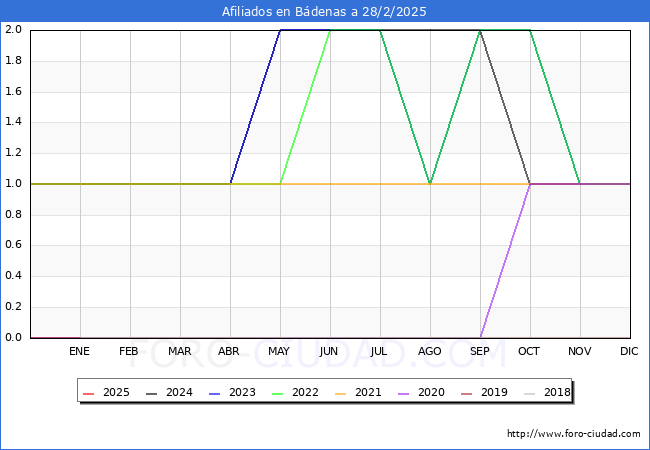Click the JUN month axis label
The image size is (650, 450).
(x=329, y=351)
